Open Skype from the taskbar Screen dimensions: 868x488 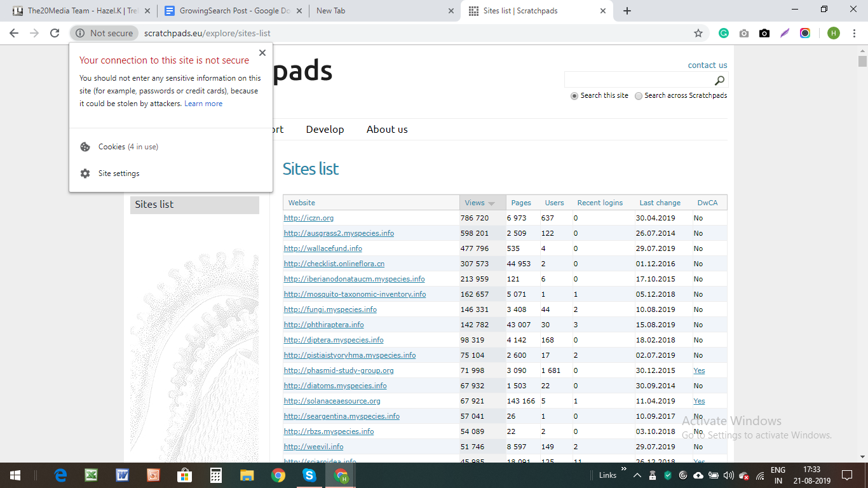tap(309, 475)
